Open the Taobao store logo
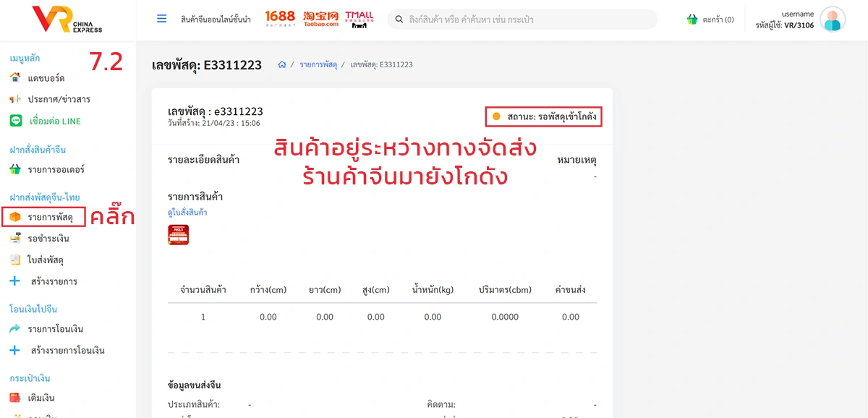 tap(321, 19)
